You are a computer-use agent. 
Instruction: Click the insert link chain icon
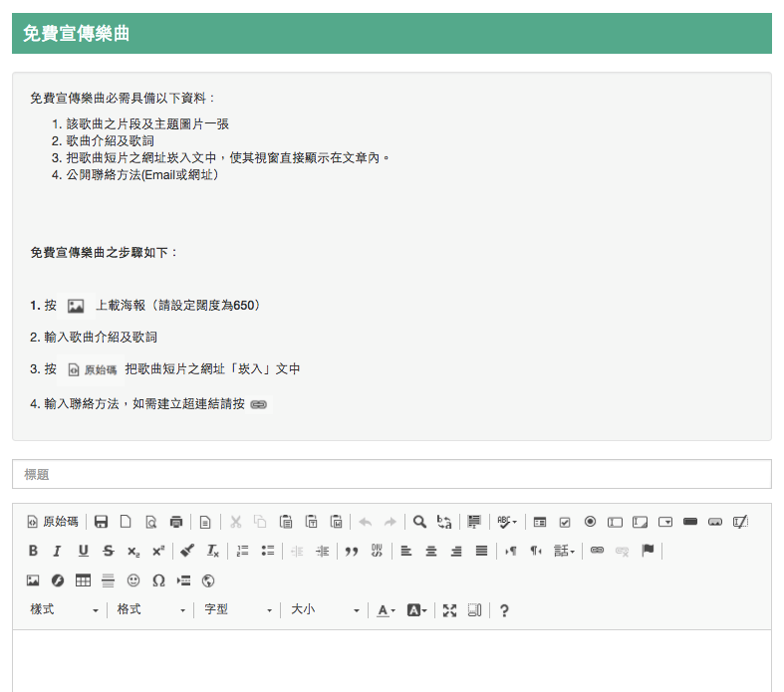pos(597,551)
